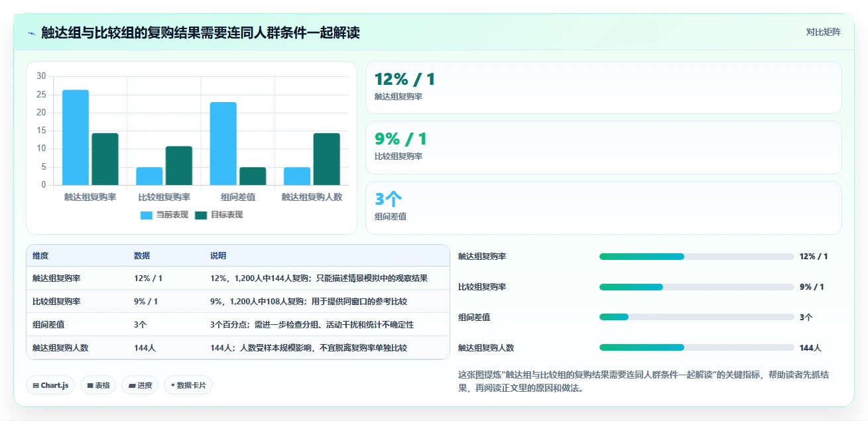Click the 比较组复购率 progress bar
This screenshot has width=868, height=421.
[x=696, y=287]
